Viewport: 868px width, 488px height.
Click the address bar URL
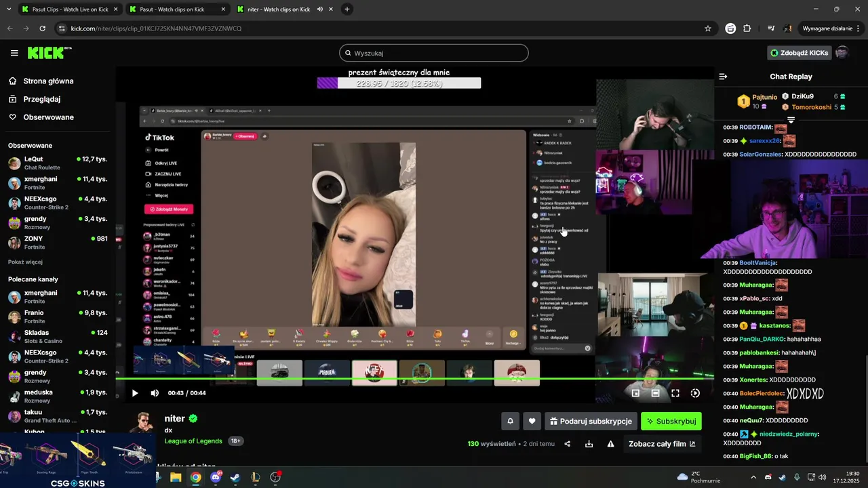[x=156, y=28]
